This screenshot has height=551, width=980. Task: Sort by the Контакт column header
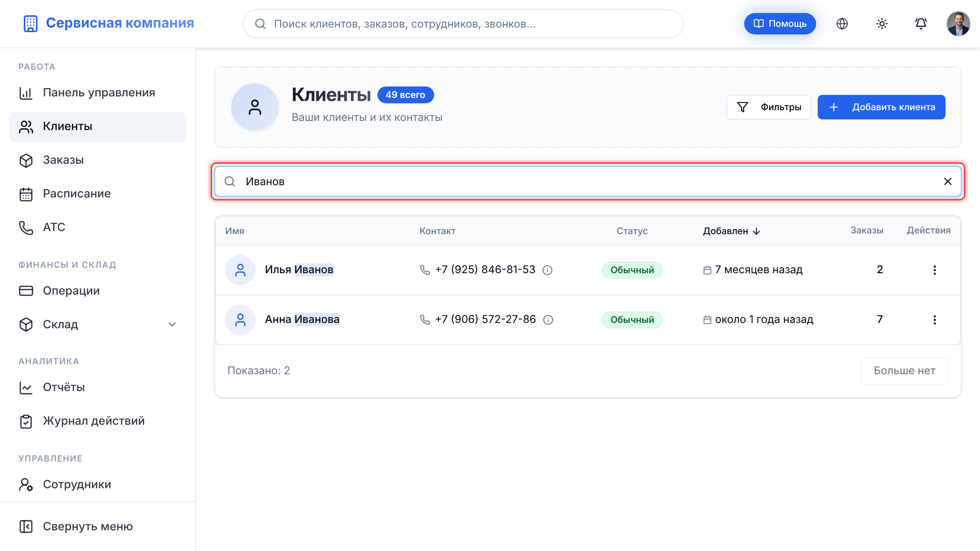pos(437,231)
